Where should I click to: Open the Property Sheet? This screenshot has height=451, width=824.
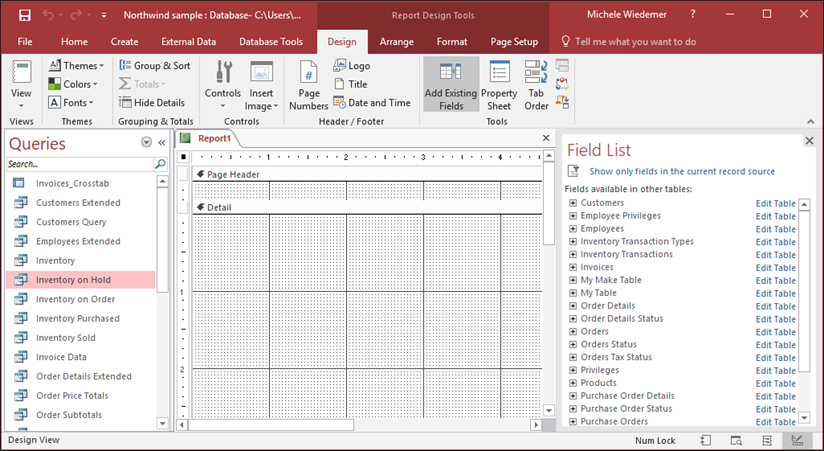pyautogui.click(x=499, y=85)
